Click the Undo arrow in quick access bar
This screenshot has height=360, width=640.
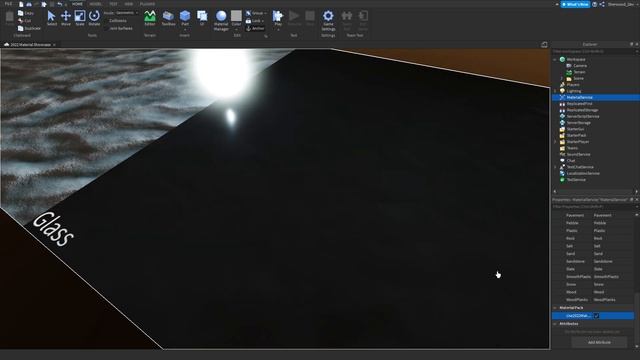tap(60, 4)
